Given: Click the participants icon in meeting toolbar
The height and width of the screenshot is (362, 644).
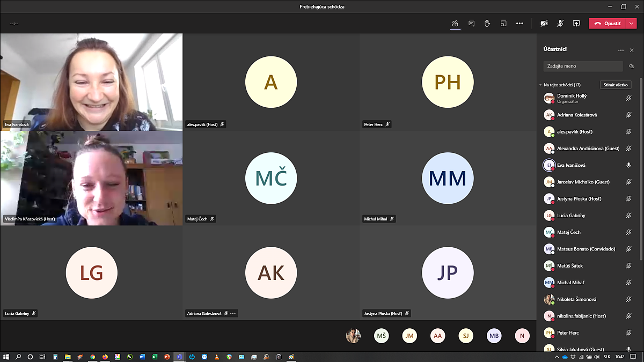Looking at the screenshot, I should point(455,24).
